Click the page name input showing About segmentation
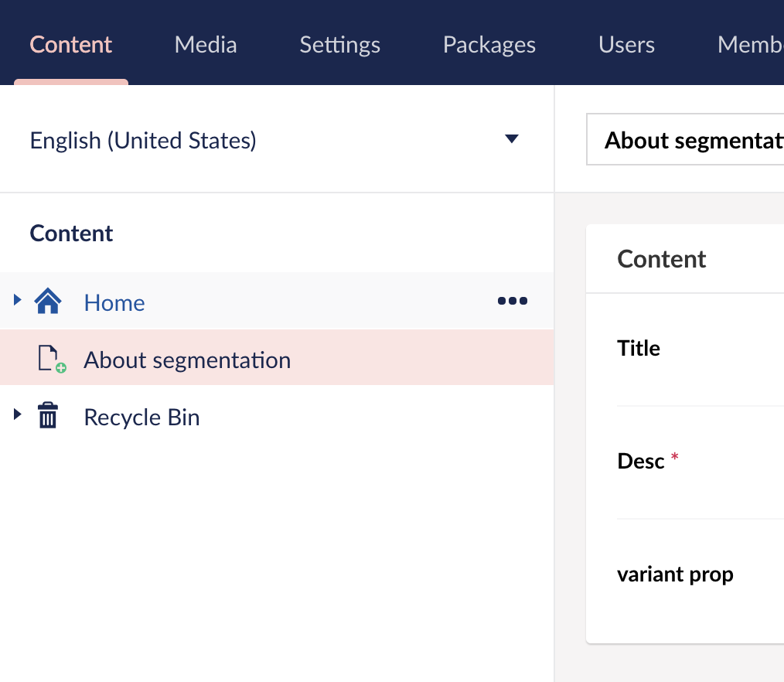 696,140
